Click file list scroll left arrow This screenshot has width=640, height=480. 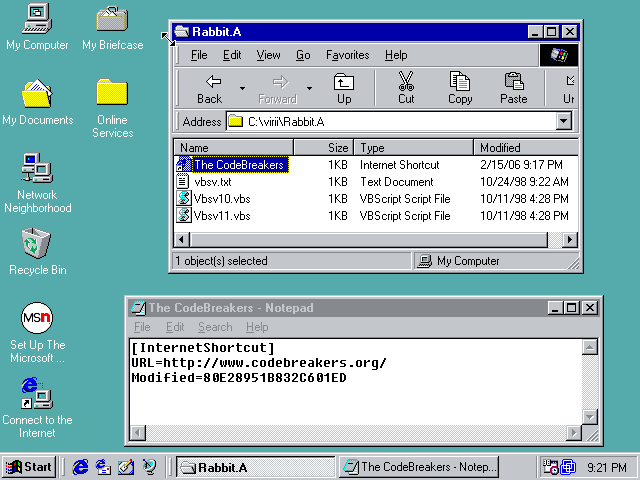click(182, 240)
